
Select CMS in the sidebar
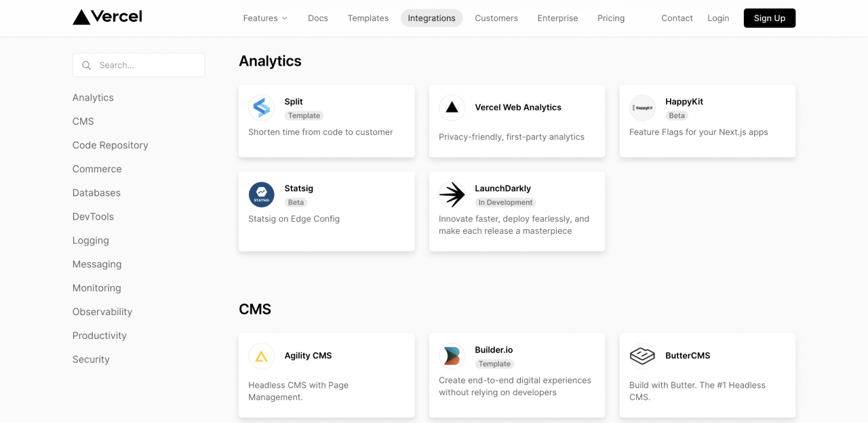pyautogui.click(x=83, y=121)
